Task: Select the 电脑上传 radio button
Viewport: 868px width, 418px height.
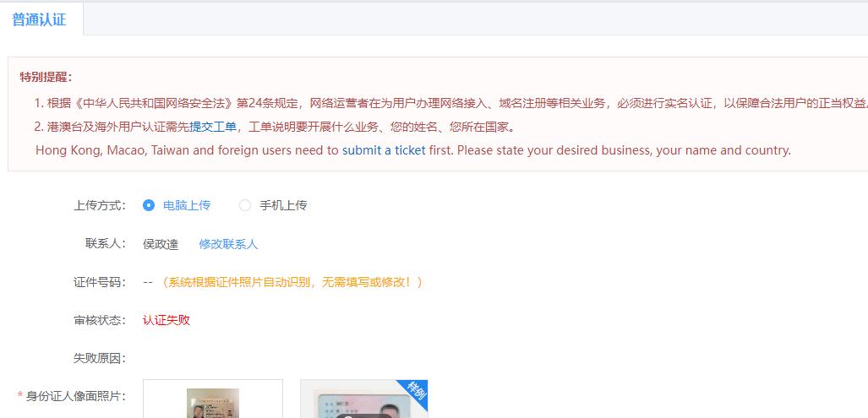Action: coord(149,205)
